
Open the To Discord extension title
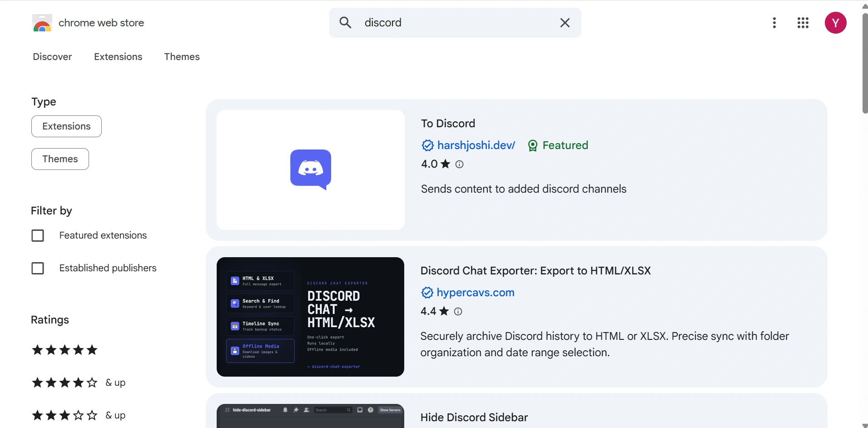click(448, 124)
